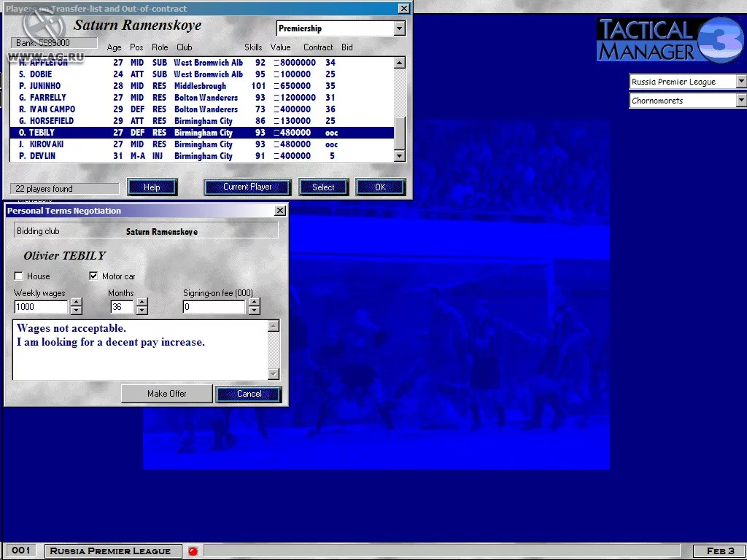Move player list up with scrollbar arrow

(x=400, y=63)
